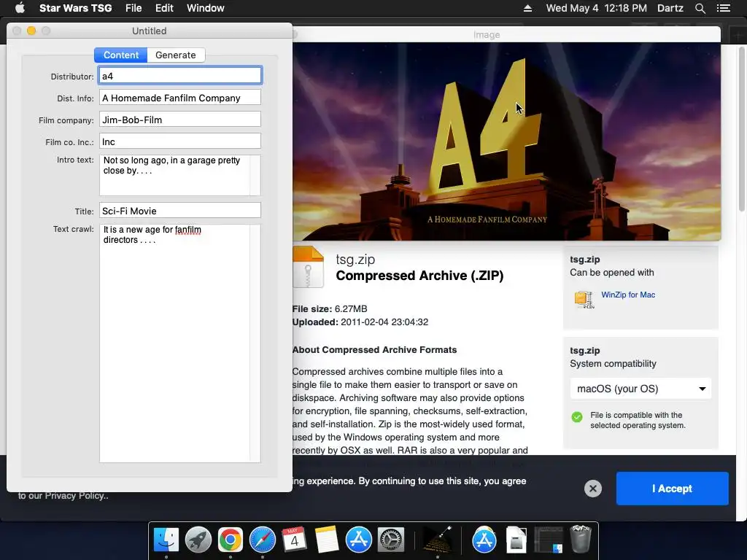Click the 'tsg.zip' filename beside archive icon
Viewport: 747px width, 560px height.
point(355,259)
